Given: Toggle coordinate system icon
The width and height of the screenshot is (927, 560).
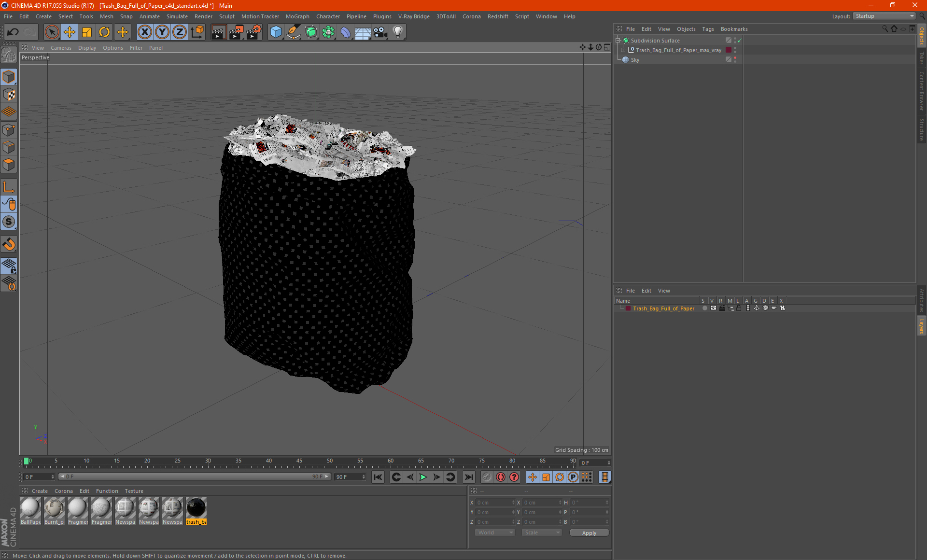Looking at the screenshot, I should [x=197, y=32].
